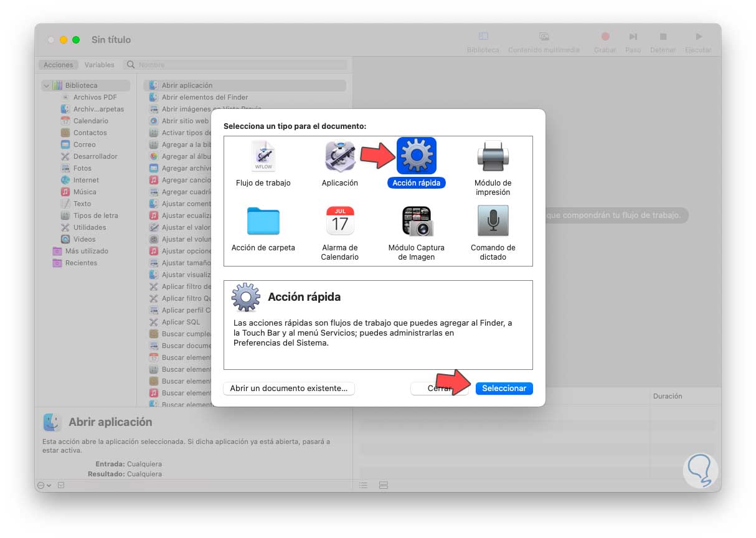The width and height of the screenshot is (756, 538).
Task: Choose the Comando de dictado microphone icon
Action: (493, 220)
